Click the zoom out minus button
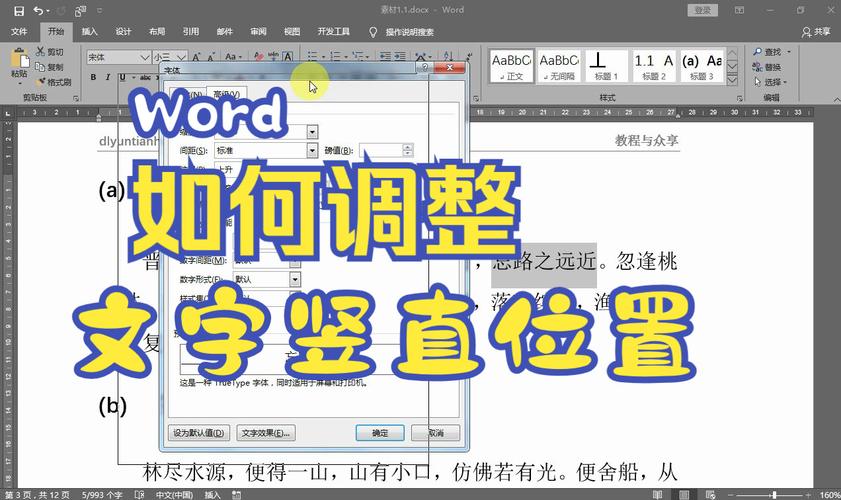Image resolution: width=841 pixels, height=500 pixels. tap(731, 495)
